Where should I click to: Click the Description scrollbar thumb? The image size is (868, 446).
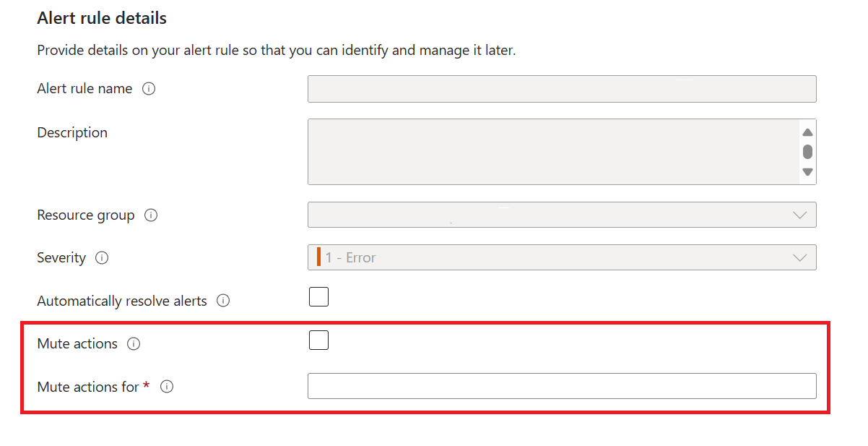click(x=807, y=152)
